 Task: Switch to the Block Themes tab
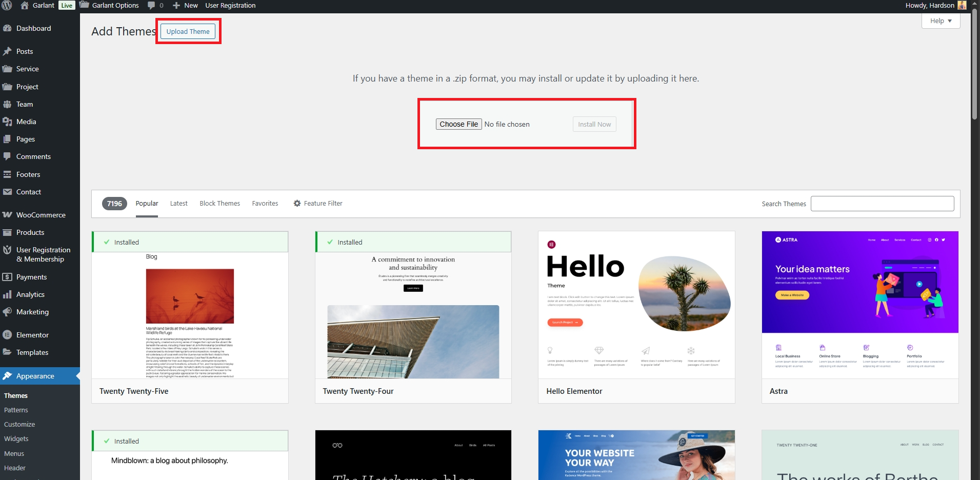(x=219, y=204)
